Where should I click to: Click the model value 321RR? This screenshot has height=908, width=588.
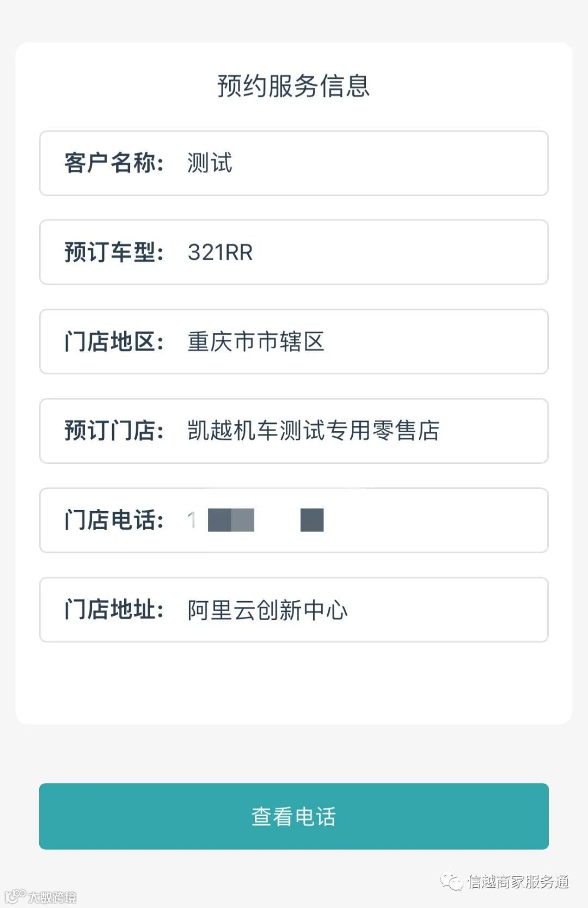(220, 252)
